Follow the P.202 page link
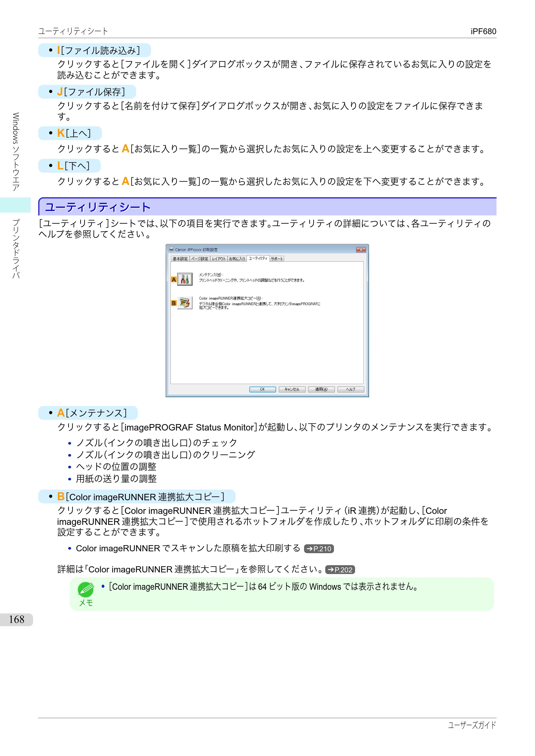The image size is (535, 756). tap(340, 570)
